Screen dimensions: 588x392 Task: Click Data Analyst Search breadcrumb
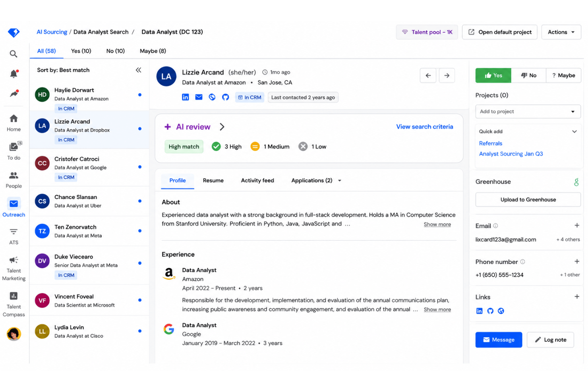[x=101, y=32]
